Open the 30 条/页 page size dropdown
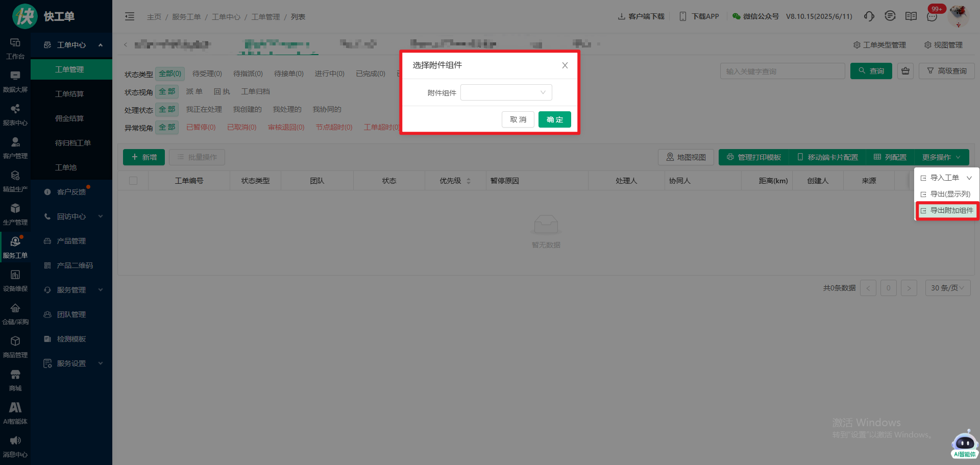This screenshot has width=980, height=465. [947, 288]
